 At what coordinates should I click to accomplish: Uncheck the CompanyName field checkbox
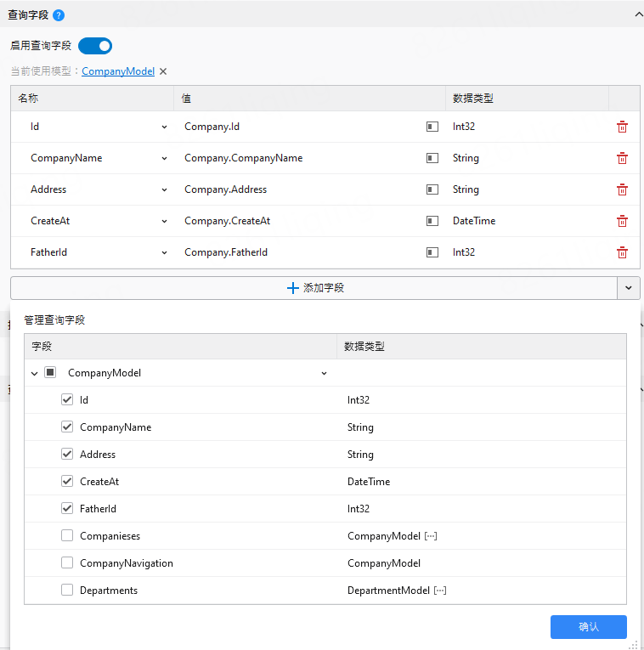[x=67, y=427]
